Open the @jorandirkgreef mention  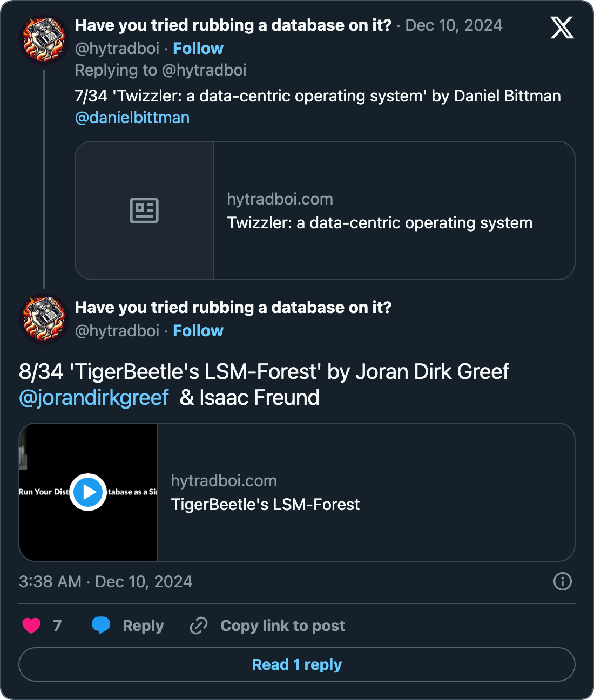94,398
